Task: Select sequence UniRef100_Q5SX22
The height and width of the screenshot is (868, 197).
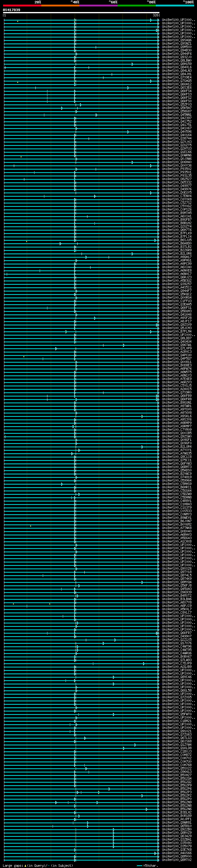Action: 176,769
